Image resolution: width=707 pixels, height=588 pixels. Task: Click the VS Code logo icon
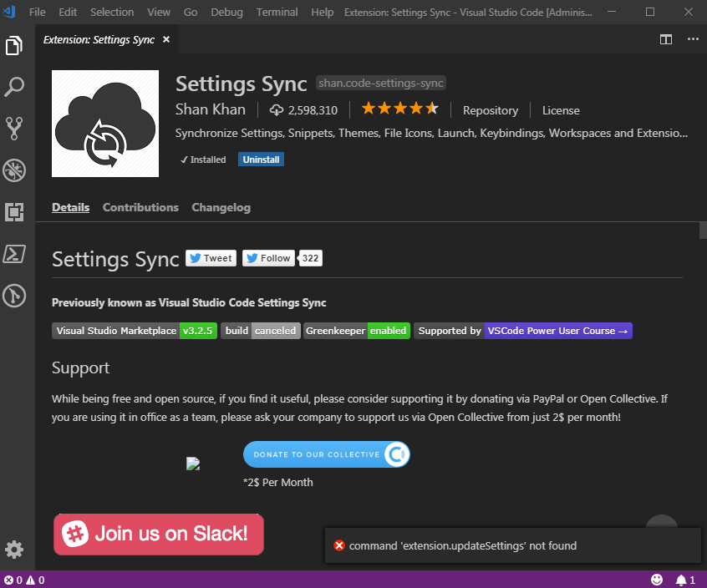9,11
